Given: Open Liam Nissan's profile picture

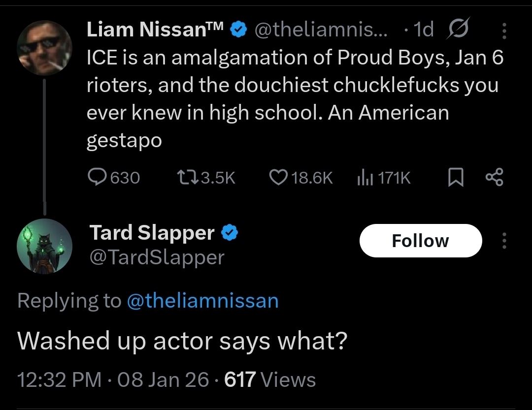Looking at the screenshot, I should click(x=45, y=48).
